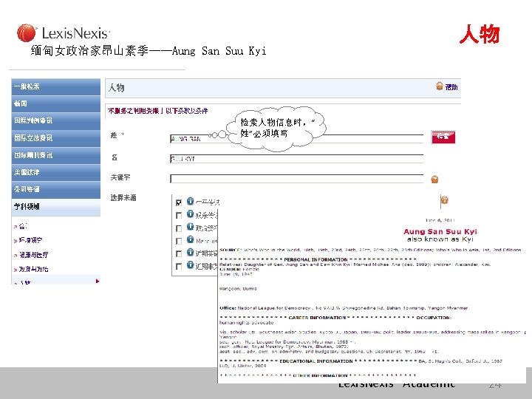Screen dimensions: 532x399
Task: Open the 公司资讯 sidebar menu
Action: coord(56,190)
